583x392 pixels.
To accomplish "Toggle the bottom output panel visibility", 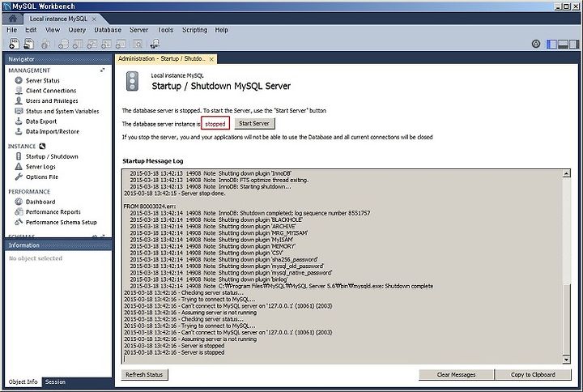I will [563, 44].
